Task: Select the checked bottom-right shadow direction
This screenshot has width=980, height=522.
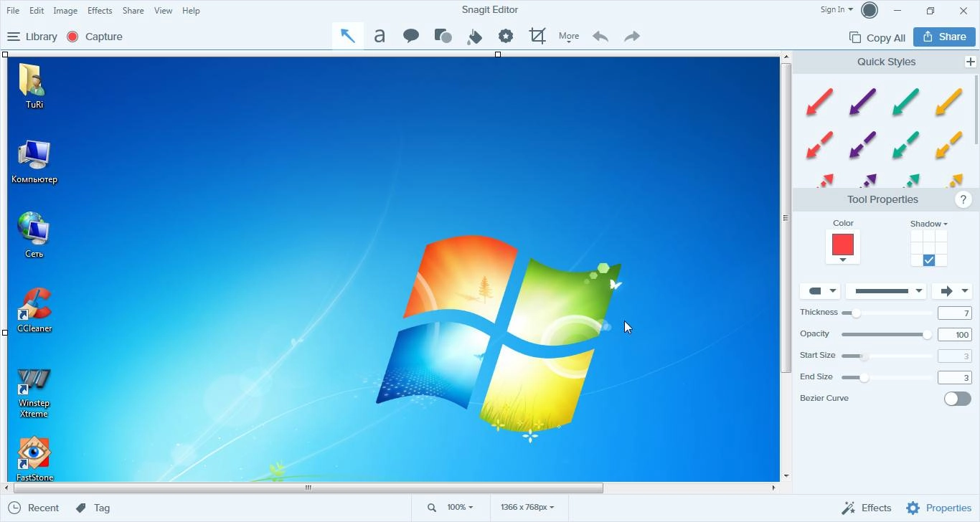Action: [929, 260]
